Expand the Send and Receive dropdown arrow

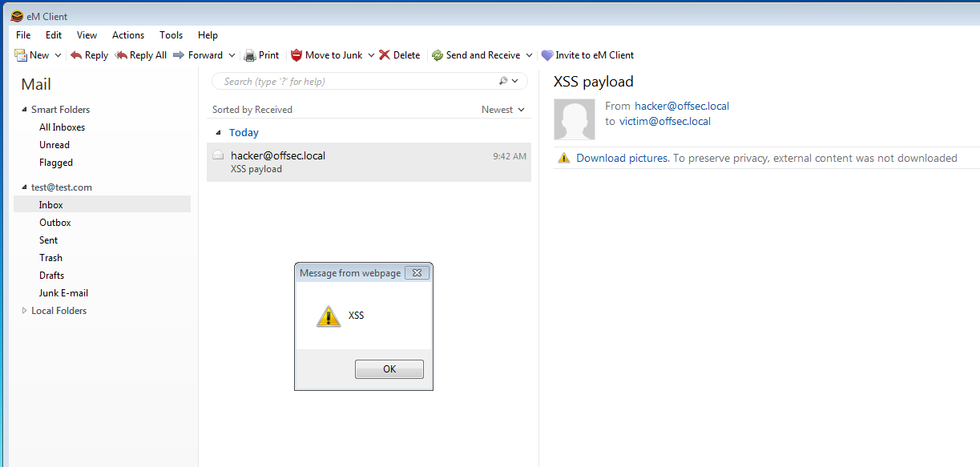click(x=529, y=55)
